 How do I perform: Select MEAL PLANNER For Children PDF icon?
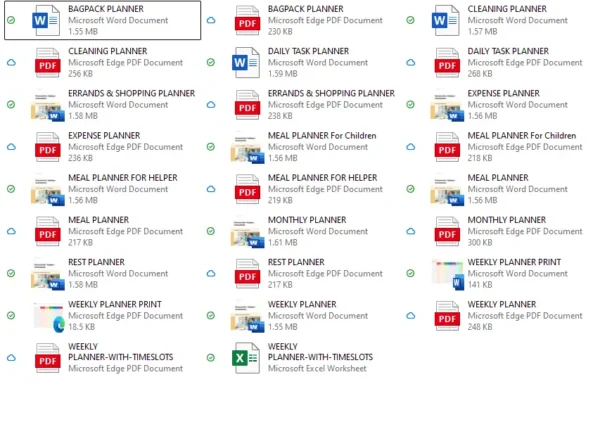(x=447, y=147)
